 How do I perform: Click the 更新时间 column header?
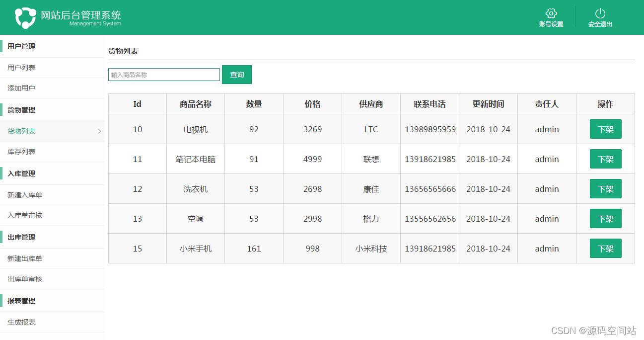click(489, 104)
